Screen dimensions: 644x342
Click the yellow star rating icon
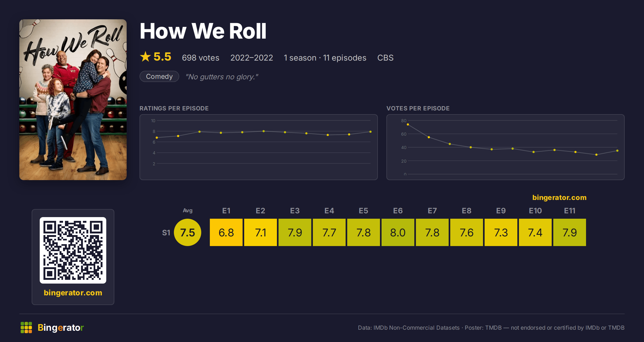pos(145,57)
